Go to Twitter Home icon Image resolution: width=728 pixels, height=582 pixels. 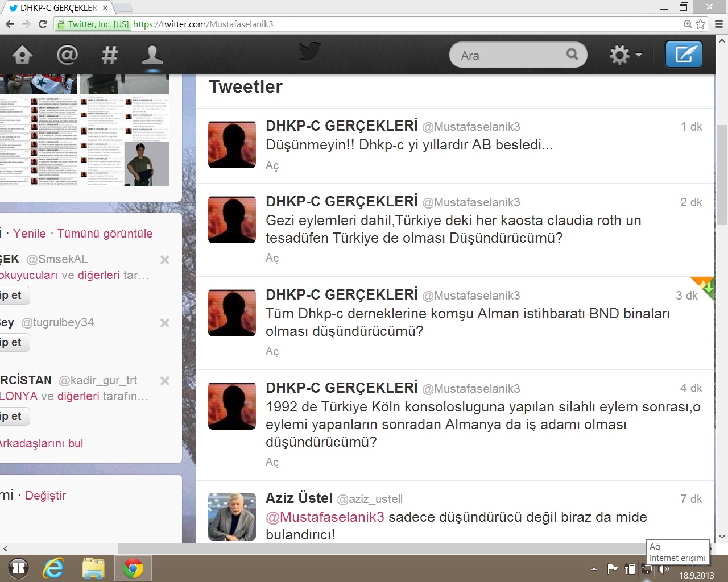(23, 55)
